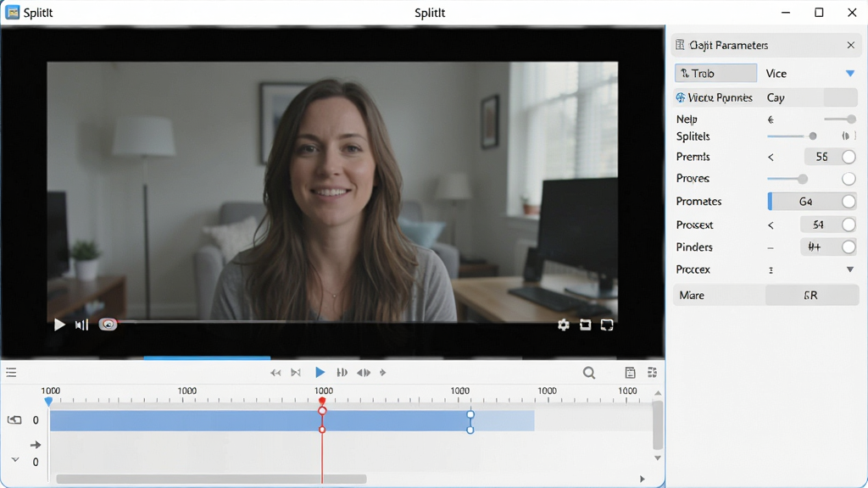Toggle the Prosext switch
The image size is (868, 488).
pos(849,225)
